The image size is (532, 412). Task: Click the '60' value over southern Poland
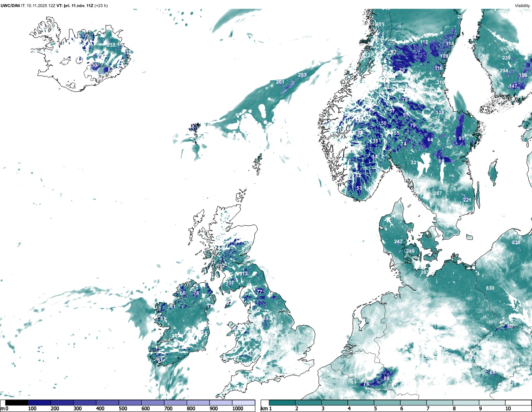510,326
